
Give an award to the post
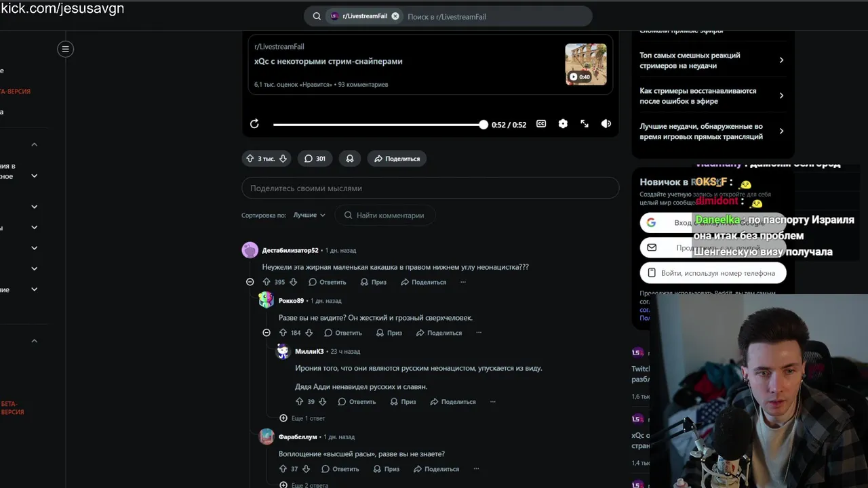[350, 159]
